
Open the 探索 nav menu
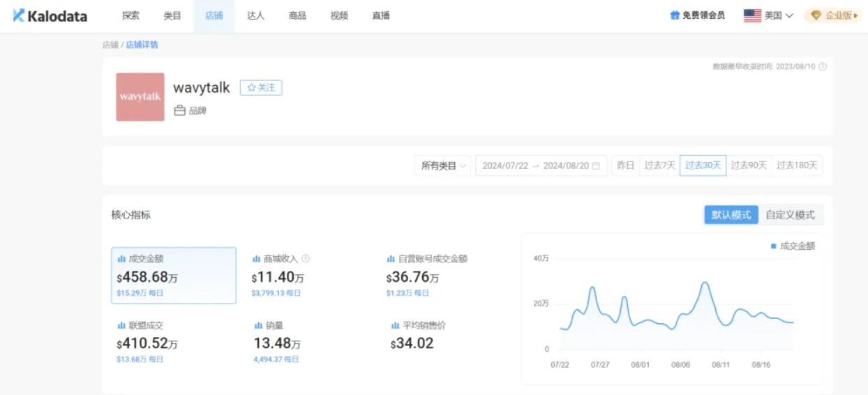[x=130, y=15]
